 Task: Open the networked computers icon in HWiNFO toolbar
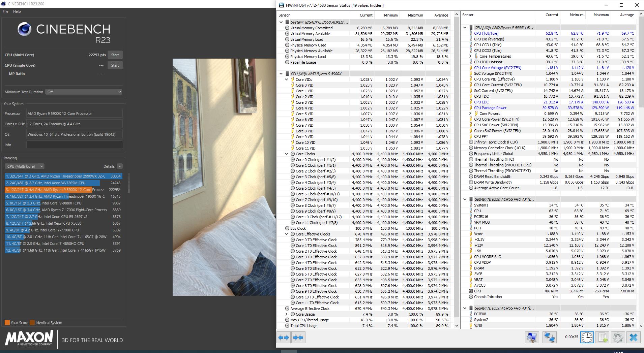549,338
